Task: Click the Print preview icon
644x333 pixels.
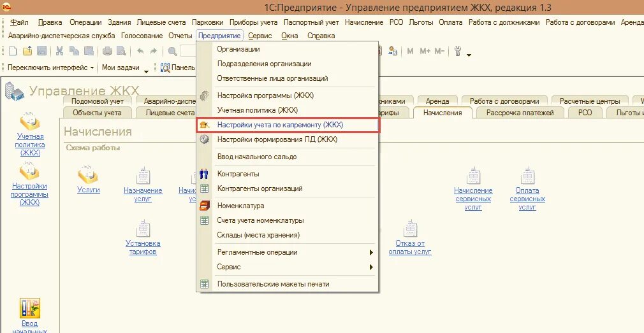Action: coord(121,52)
